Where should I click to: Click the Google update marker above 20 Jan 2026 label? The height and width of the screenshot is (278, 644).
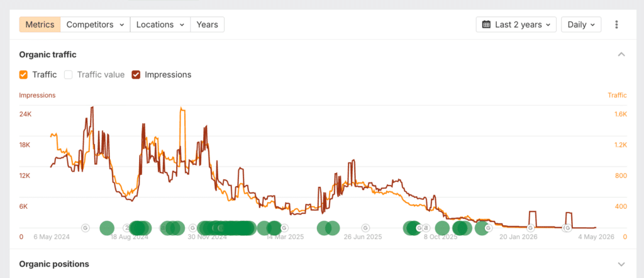[531, 228]
